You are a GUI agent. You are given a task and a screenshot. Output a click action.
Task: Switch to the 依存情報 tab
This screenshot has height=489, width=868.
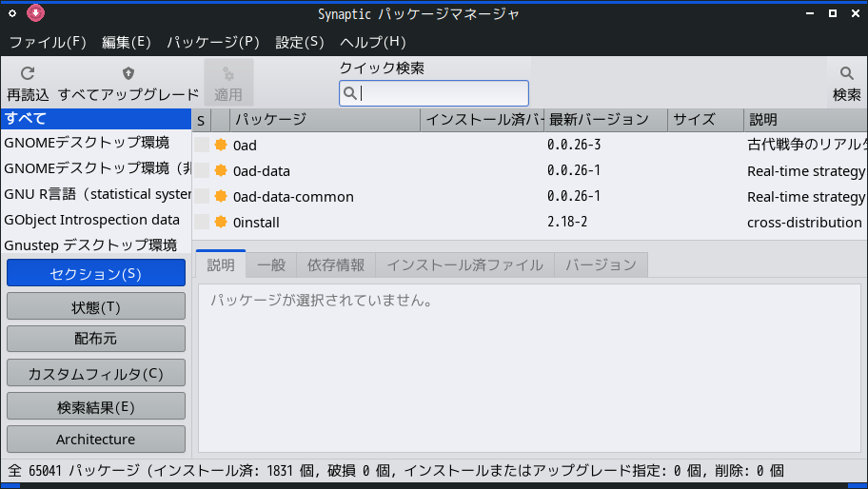[x=336, y=265]
